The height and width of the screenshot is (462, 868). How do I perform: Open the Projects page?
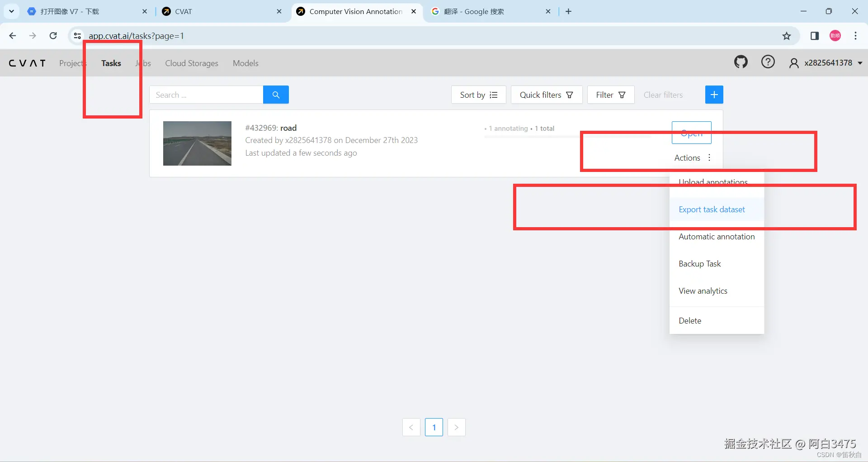click(73, 63)
